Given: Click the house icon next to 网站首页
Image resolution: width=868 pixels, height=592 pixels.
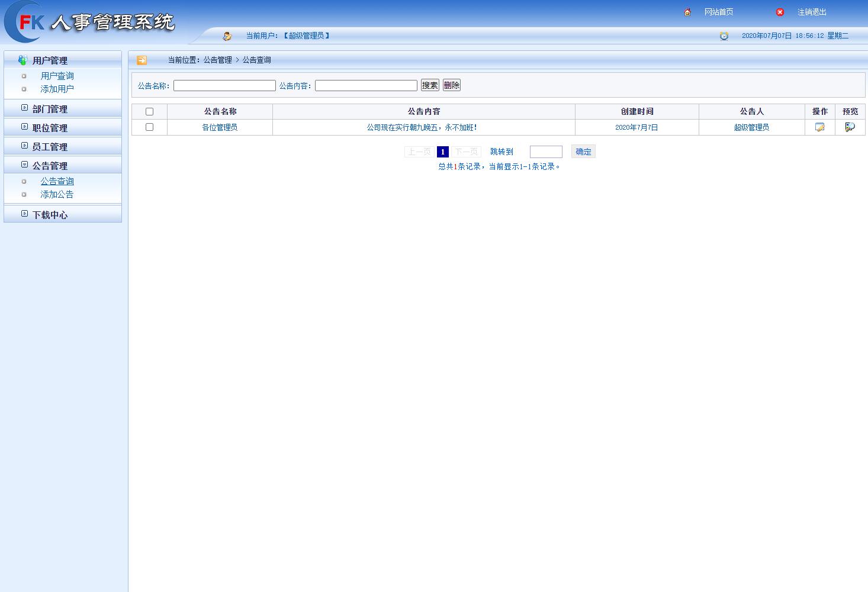Looking at the screenshot, I should tap(687, 11).
